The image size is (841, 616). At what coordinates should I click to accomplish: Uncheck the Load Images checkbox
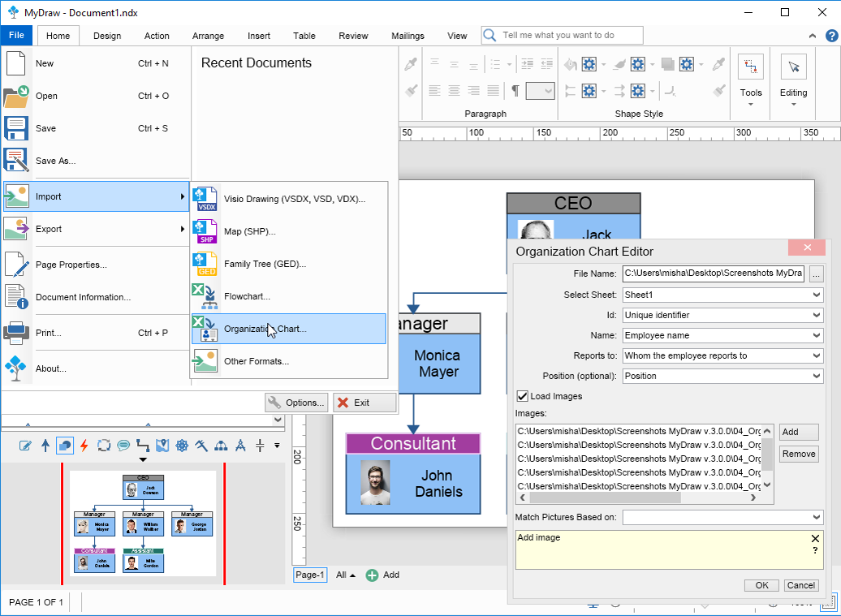click(x=523, y=396)
